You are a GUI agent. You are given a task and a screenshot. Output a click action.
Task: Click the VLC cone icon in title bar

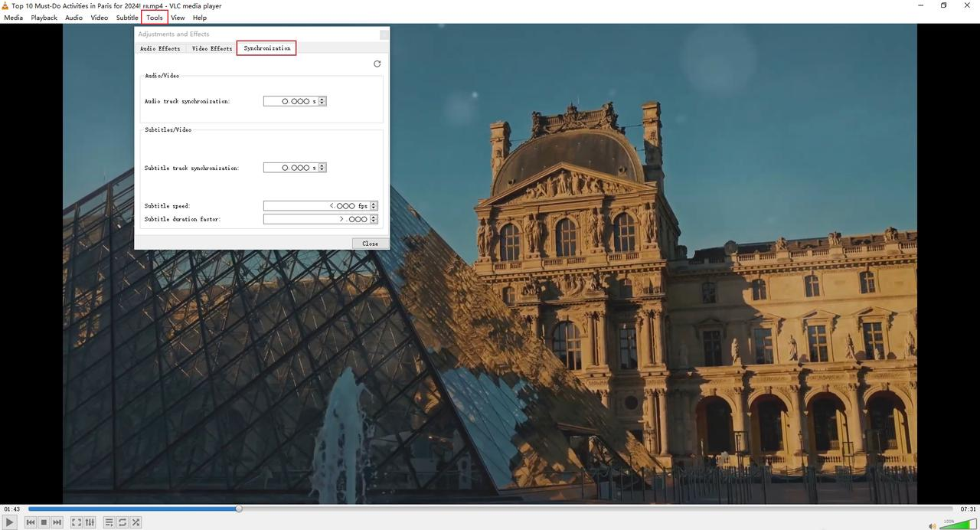[x=5, y=5]
